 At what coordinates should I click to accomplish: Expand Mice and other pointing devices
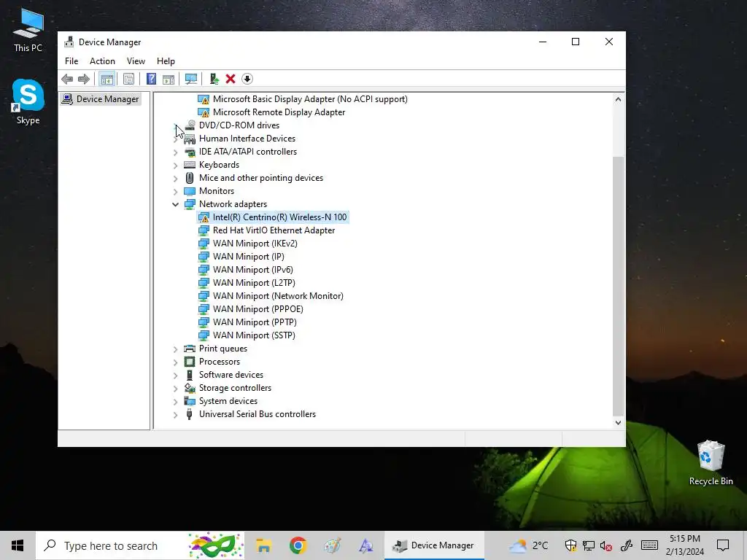(175, 179)
